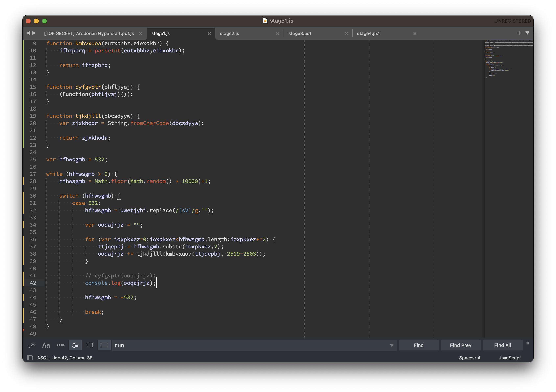Viewport: 556px width, 392px height.
Task: Open the tab list dropdown arrow
Action: [527, 33]
